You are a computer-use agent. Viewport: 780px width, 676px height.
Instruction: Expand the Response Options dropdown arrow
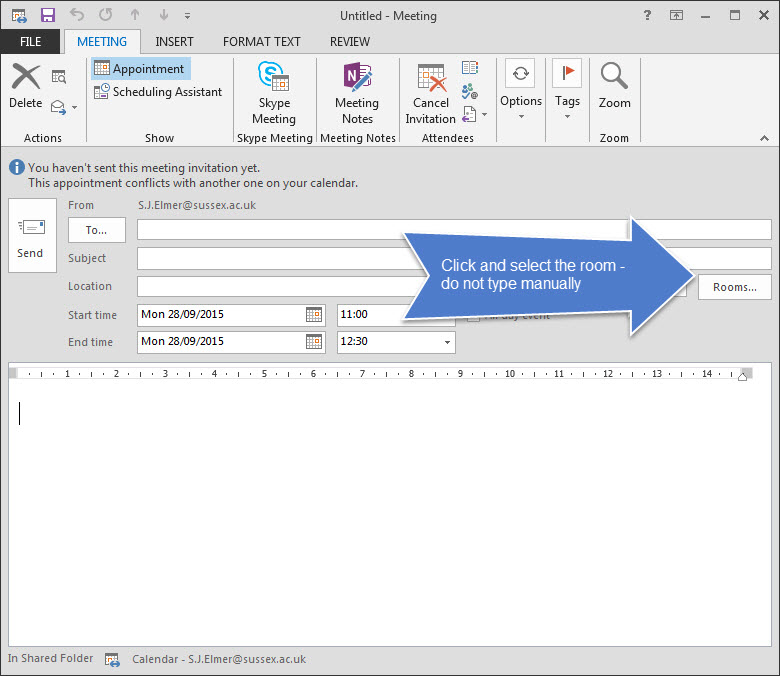click(x=485, y=114)
